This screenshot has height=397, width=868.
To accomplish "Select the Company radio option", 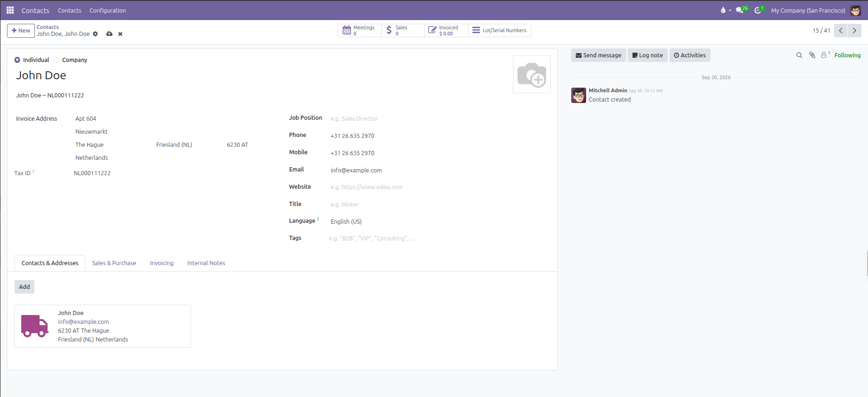I will coord(56,60).
